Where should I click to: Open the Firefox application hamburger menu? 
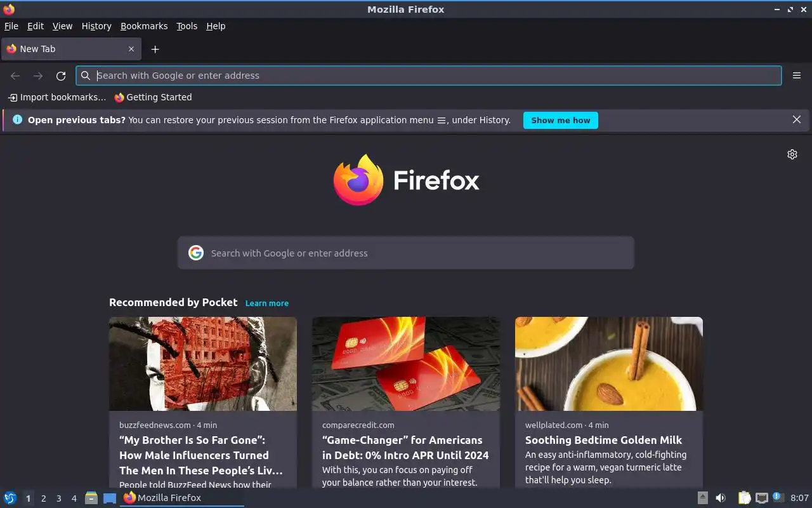pos(797,76)
